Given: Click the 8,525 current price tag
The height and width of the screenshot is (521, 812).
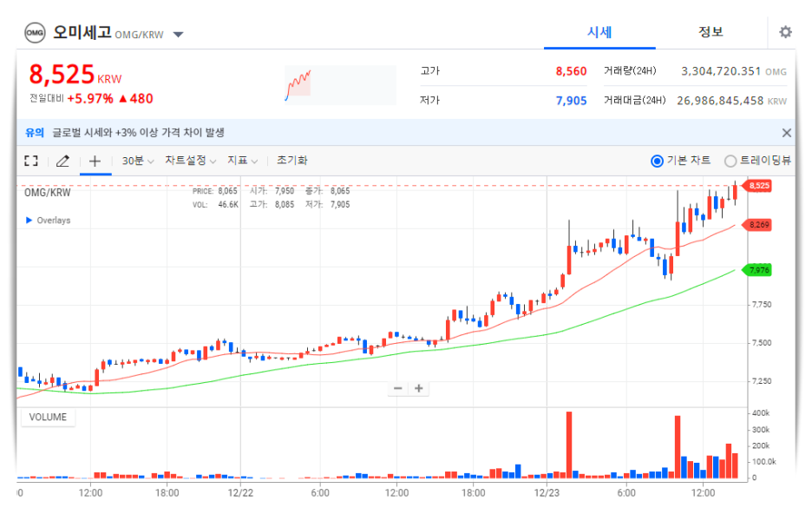Looking at the screenshot, I should pos(757,186).
